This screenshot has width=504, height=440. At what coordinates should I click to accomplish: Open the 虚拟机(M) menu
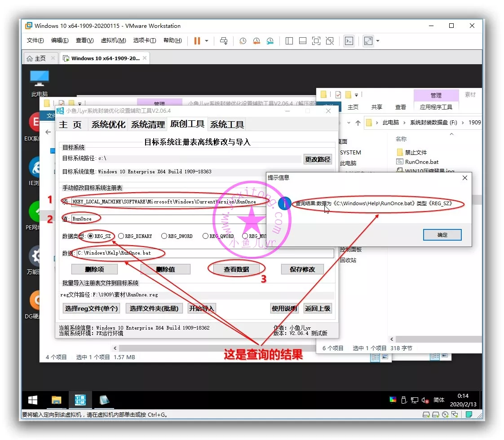coord(113,40)
